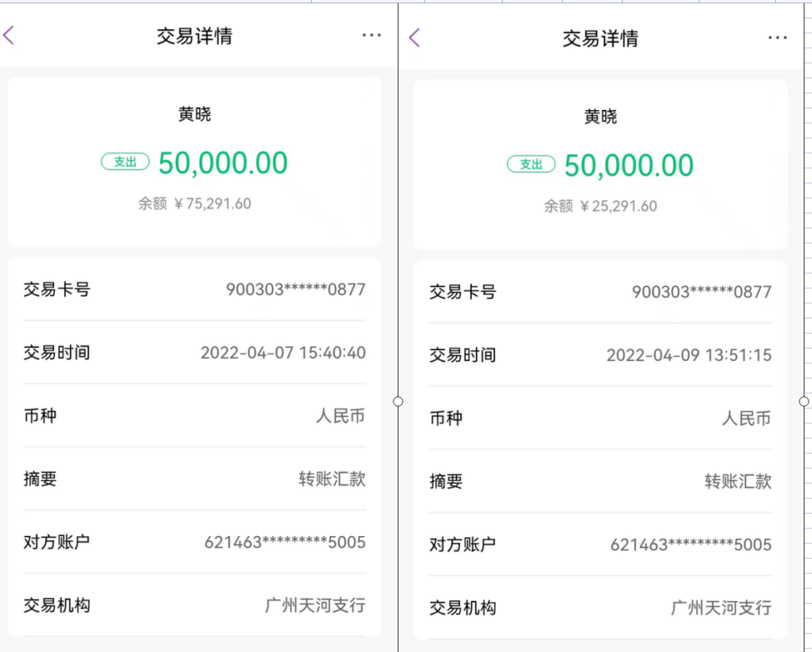Select transaction time 2022-04-09 13:51:15
This screenshot has width=812, height=652.
click(689, 355)
